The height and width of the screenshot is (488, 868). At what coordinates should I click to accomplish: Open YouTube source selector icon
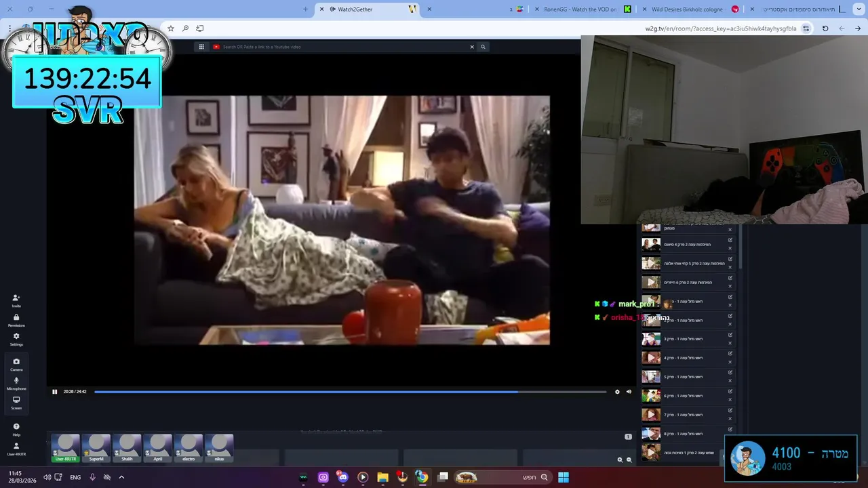(216, 47)
